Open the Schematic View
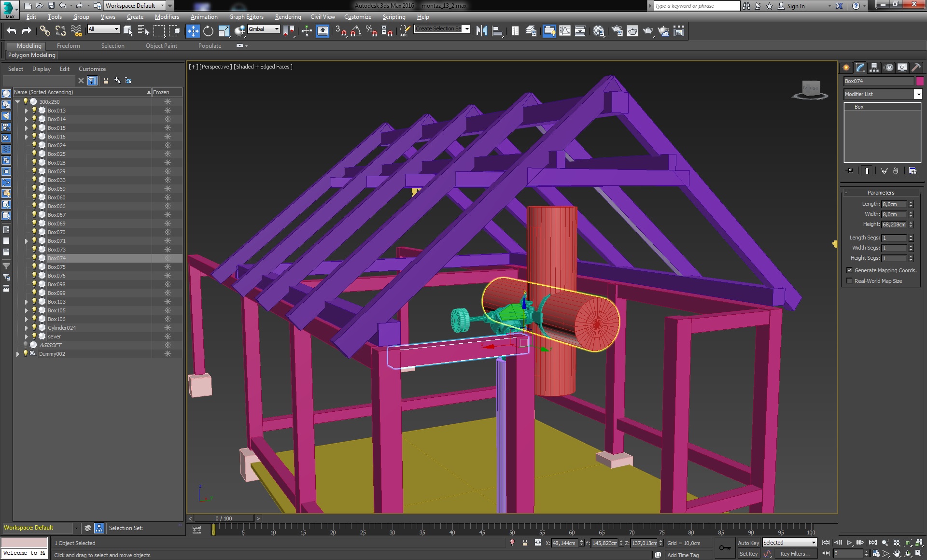 (x=580, y=31)
